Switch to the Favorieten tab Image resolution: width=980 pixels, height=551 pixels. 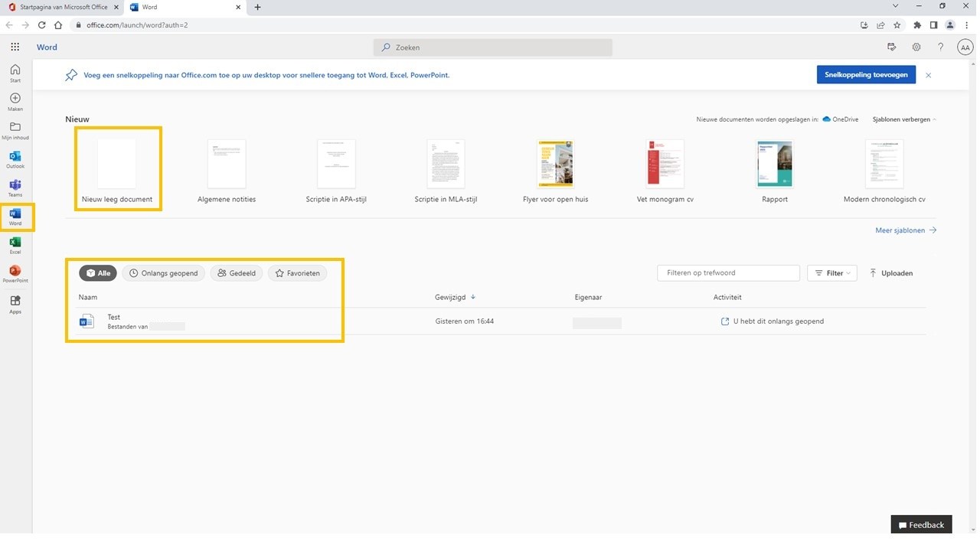(x=298, y=273)
